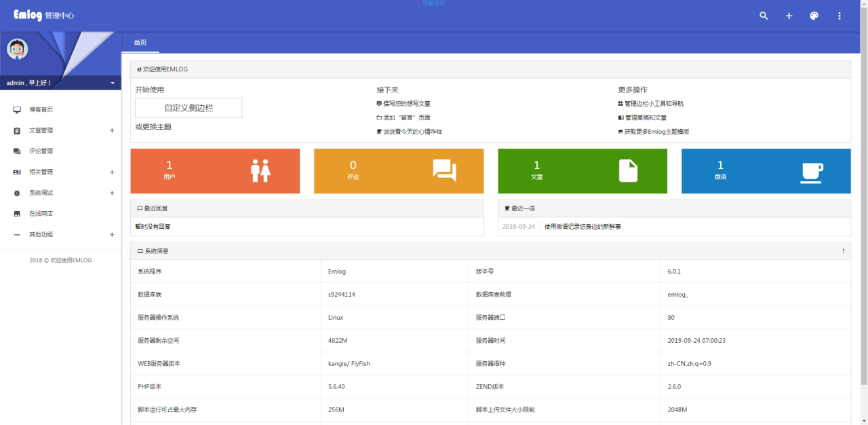Image resolution: width=868 pixels, height=425 pixels.
Task: Expand the 相关管理 sidebar menu
Action: click(112, 172)
